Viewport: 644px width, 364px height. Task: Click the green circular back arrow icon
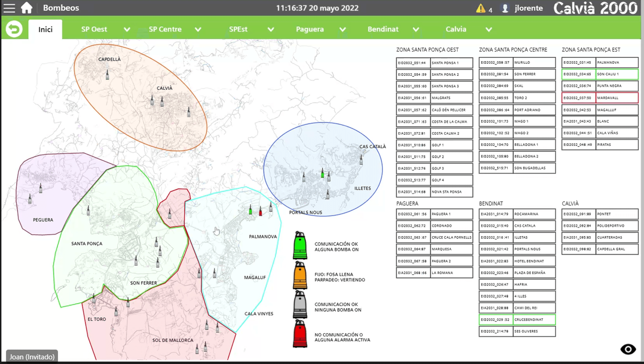[14, 29]
